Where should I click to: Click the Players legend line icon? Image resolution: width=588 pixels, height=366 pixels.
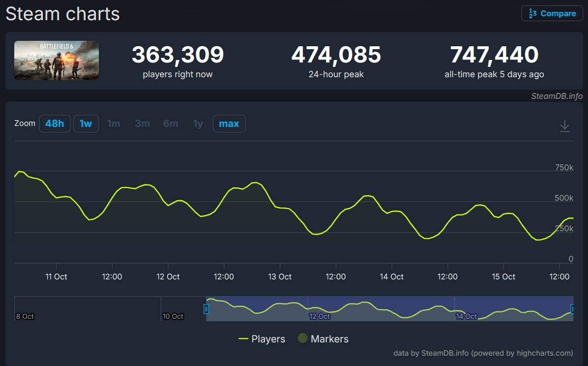coord(243,339)
